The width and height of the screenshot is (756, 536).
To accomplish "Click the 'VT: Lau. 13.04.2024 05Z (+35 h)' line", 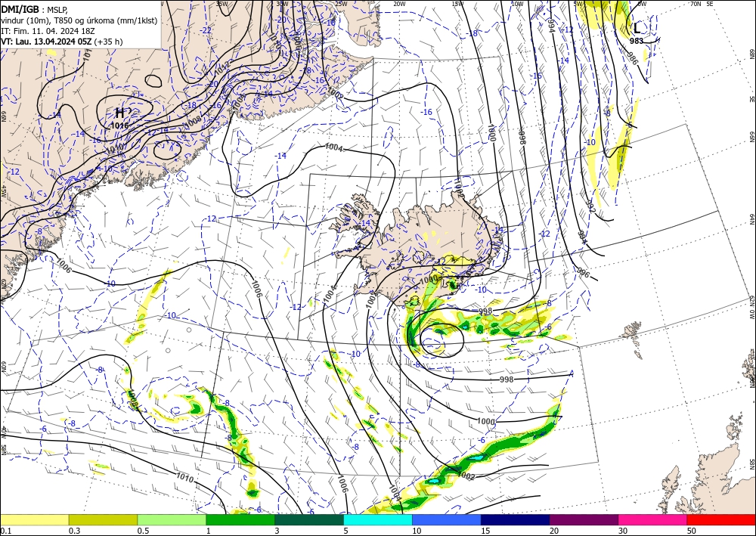I will pyautogui.click(x=62, y=42).
